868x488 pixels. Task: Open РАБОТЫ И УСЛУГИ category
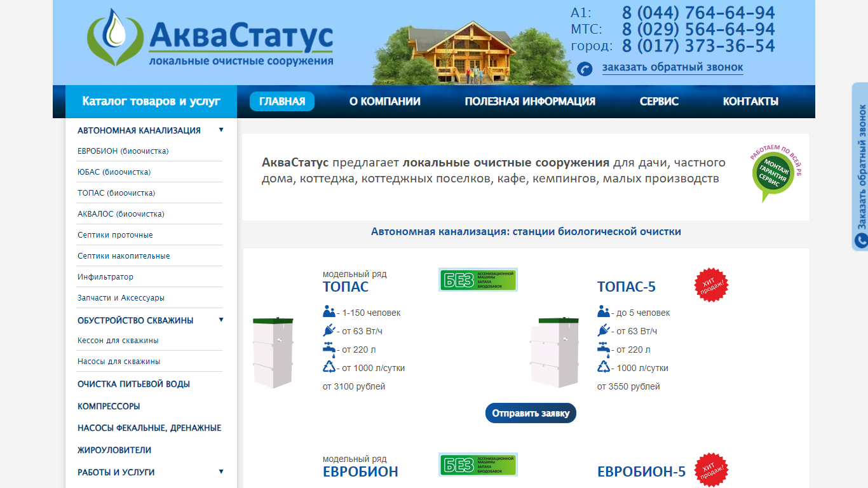116,472
